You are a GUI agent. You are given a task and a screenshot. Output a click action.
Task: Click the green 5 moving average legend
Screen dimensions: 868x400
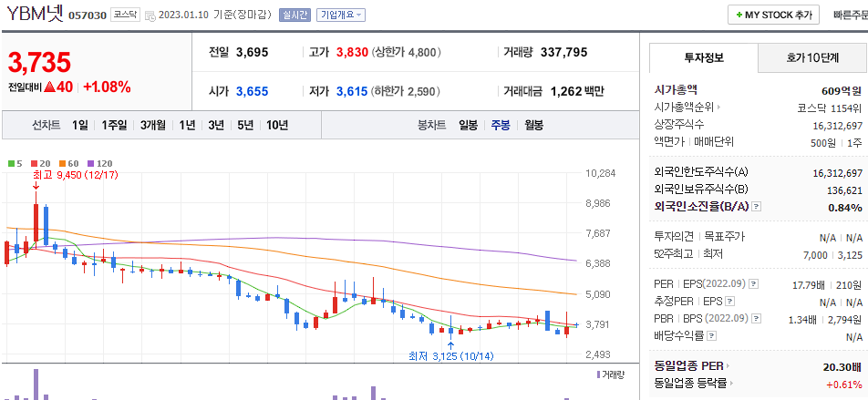coord(15,163)
